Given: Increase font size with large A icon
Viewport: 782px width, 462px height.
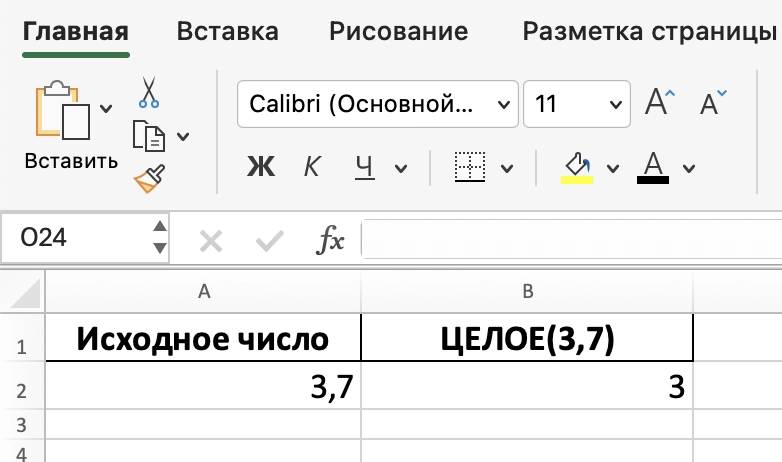Looking at the screenshot, I should [660, 102].
